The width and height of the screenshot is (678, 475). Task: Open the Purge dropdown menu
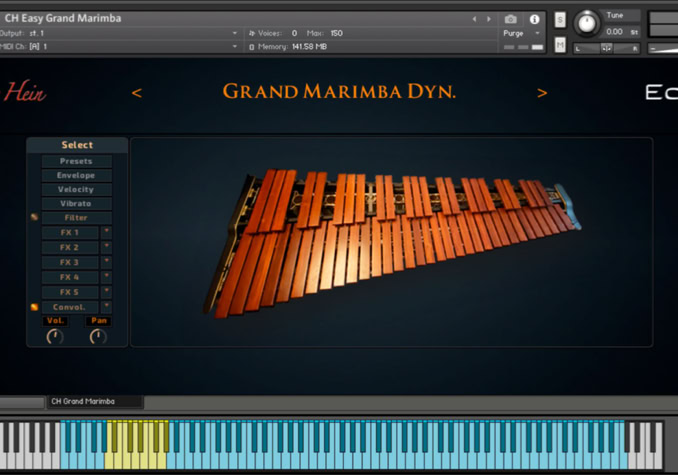[520, 33]
